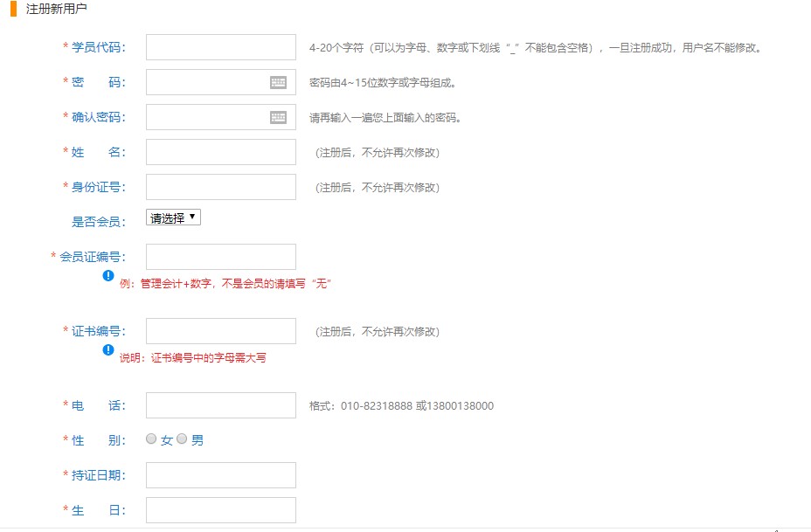Focus the 姓名 name input box

220,151
